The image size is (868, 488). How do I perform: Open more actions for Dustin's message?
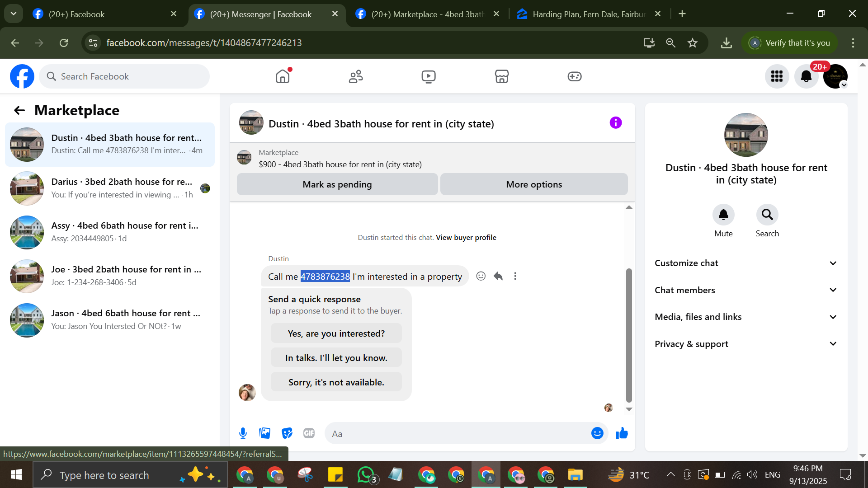[x=515, y=276]
